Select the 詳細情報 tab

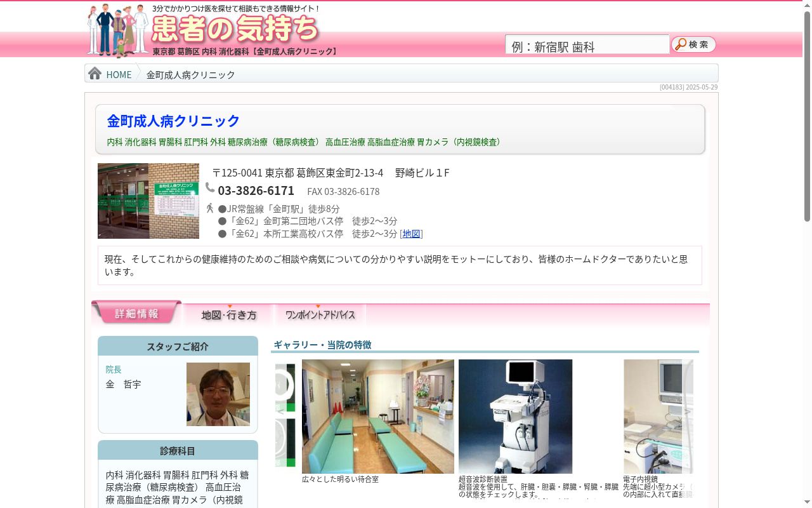[136, 313]
